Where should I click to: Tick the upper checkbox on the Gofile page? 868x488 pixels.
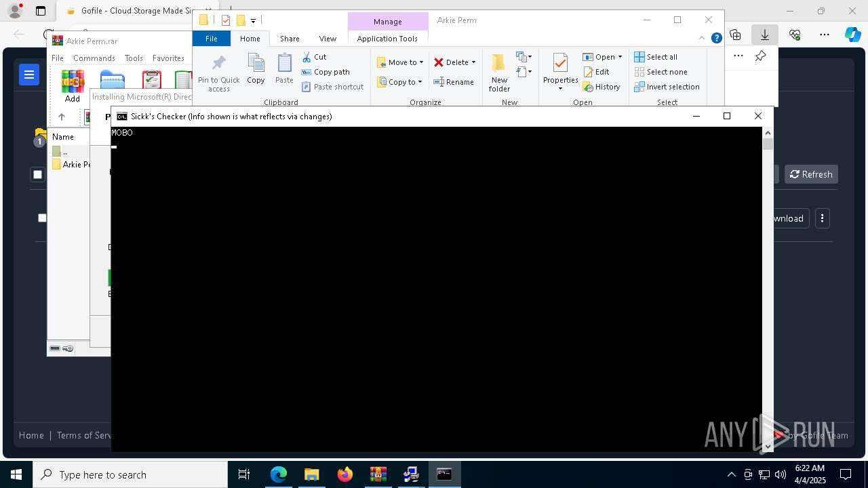[38, 175]
